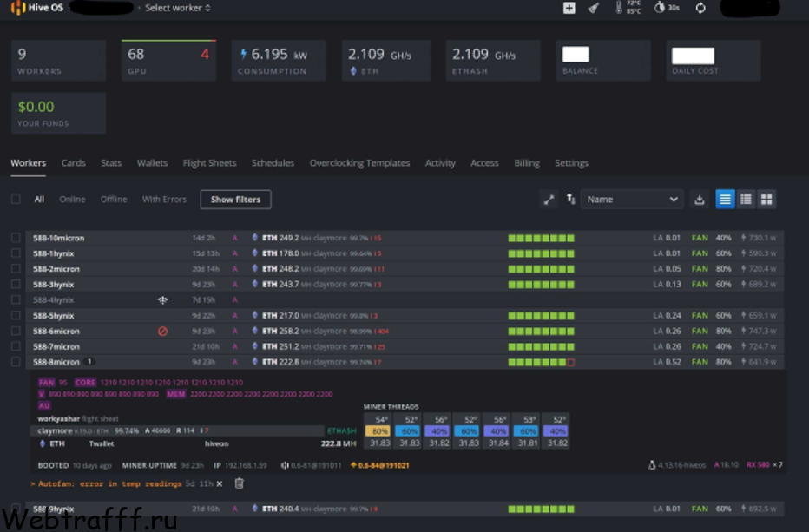The image size is (809, 532).
Task: Click the message badge 1 on 588-8micron
Action: pos(89,361)
